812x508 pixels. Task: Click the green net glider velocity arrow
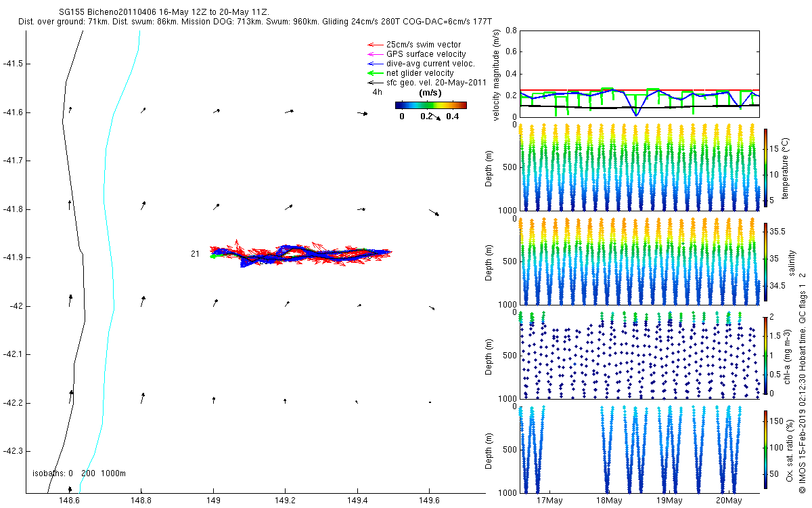(374, 73)
